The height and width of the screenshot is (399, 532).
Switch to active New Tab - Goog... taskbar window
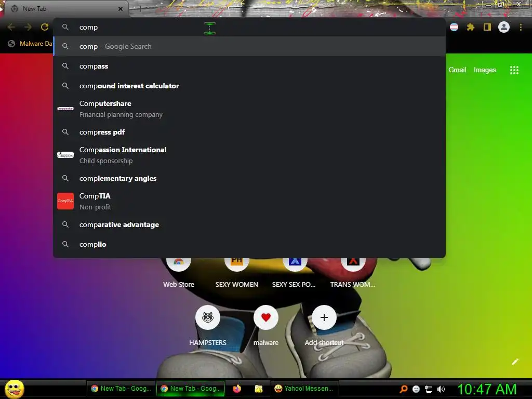[191, 389]
